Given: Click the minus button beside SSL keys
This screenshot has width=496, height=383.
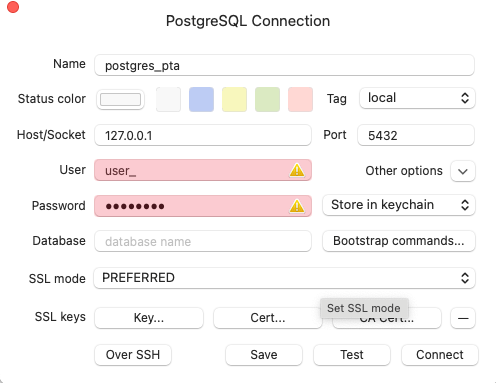Looking at the screenshot, I should coord(463,318).
